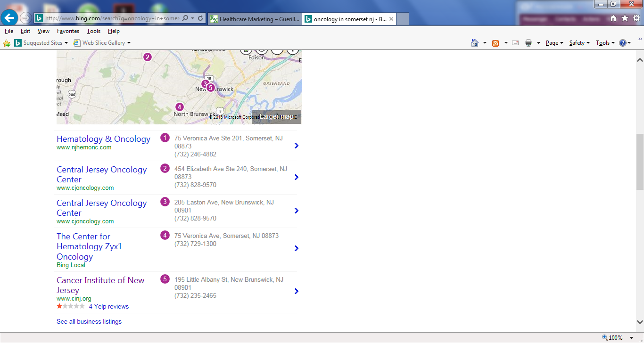The height and width of the screenshot is (343, 644).
Task: Open the View menu
Action: pos(43,31)
